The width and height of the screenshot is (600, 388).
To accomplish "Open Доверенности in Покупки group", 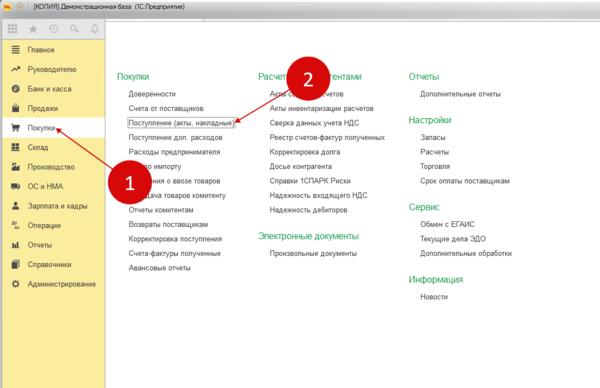I will click(152, 94).
